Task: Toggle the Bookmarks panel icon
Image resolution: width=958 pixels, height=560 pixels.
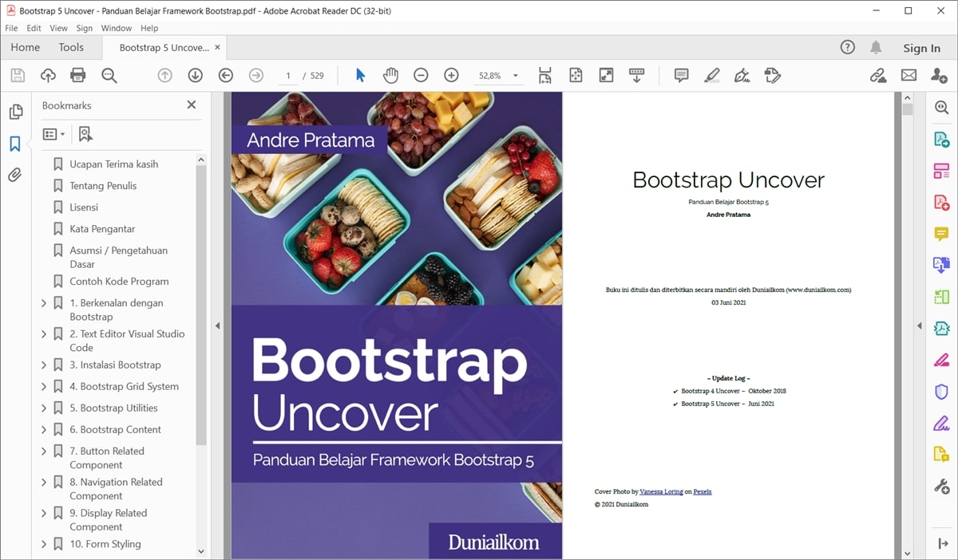Action: 15,144
